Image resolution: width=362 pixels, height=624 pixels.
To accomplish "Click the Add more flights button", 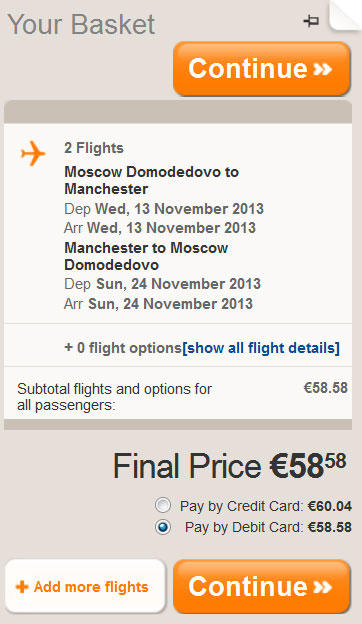I will click(85, 586).
